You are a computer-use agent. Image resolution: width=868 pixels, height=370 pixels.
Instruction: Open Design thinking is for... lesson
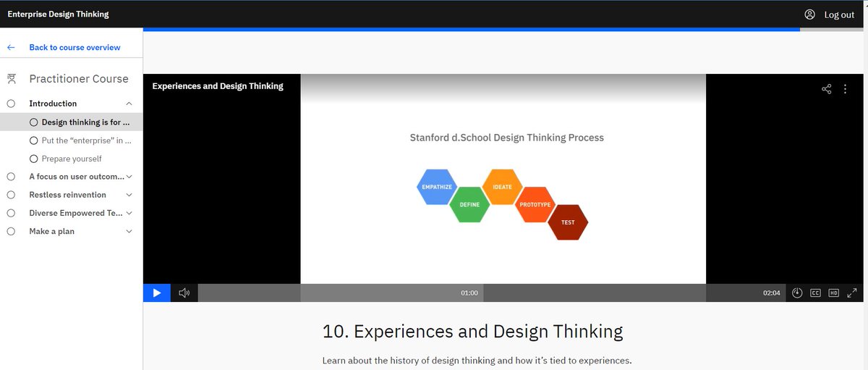click(71, 122)
